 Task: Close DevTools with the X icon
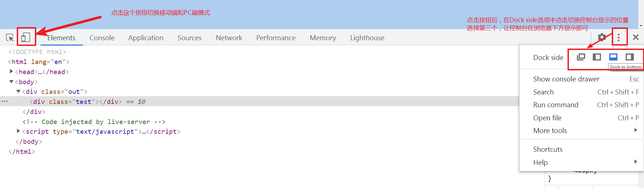[636, 37]
